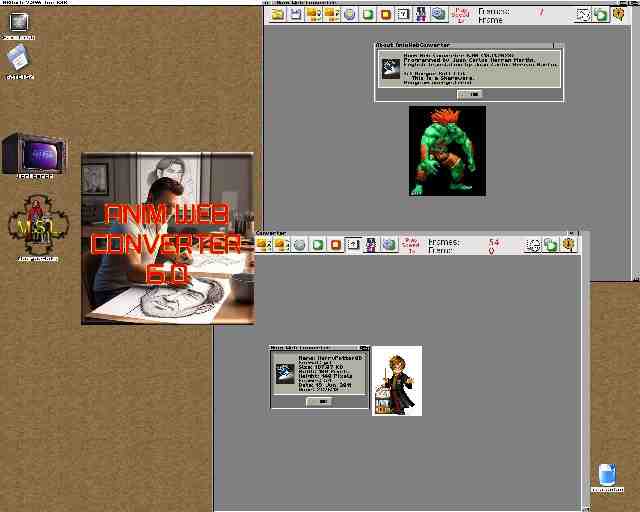Click pink Play Speed label in upper toolbar
Screen dimensions: 640x512
(462, 15)
